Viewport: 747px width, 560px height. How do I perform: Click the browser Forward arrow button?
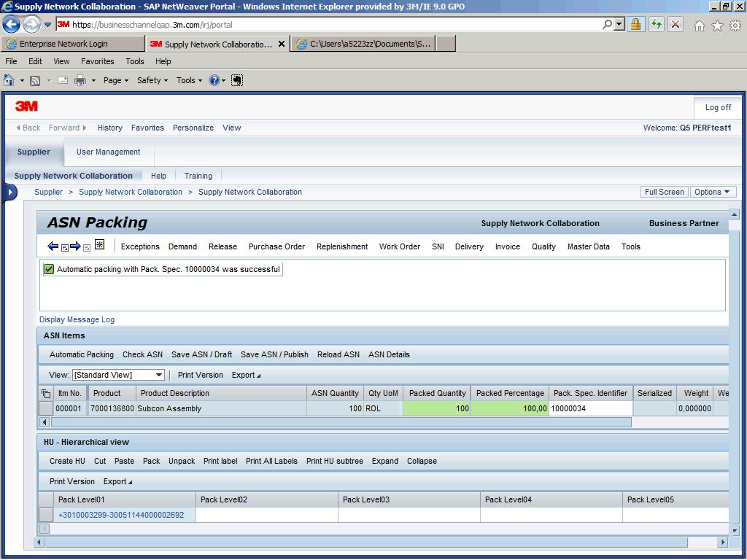click(31, 24)
